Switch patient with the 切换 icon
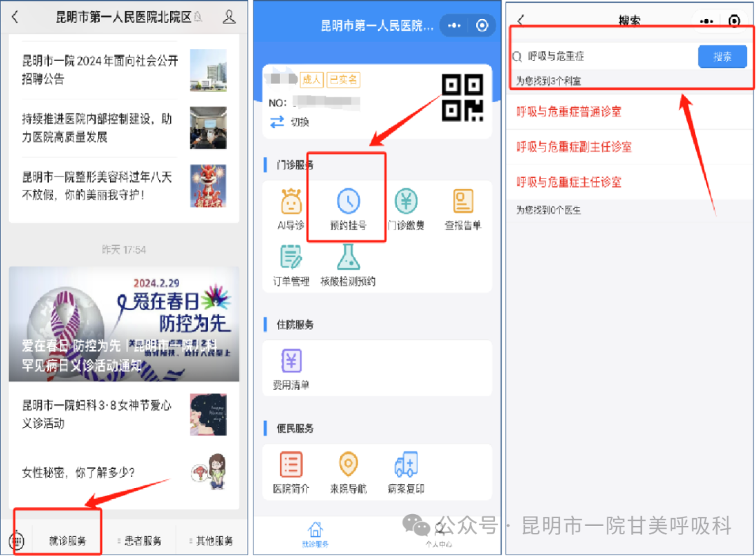 tap(276, 122)
